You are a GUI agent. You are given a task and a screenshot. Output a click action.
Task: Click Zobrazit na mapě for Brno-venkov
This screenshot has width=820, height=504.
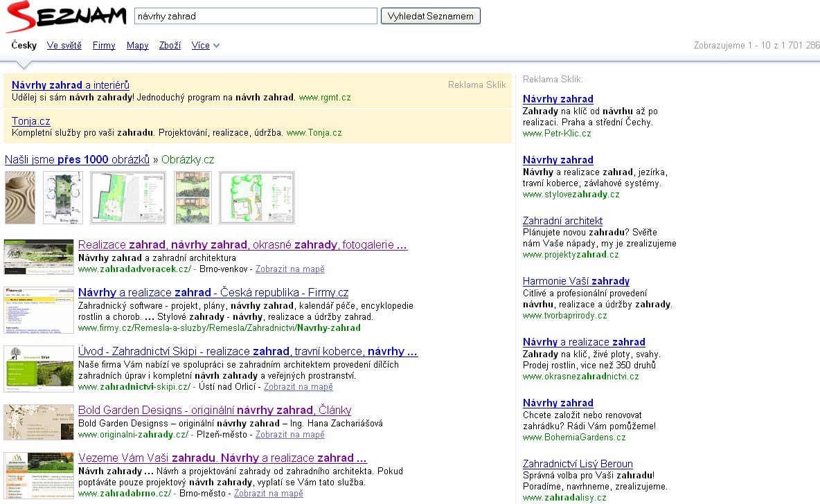click(289, 269)
